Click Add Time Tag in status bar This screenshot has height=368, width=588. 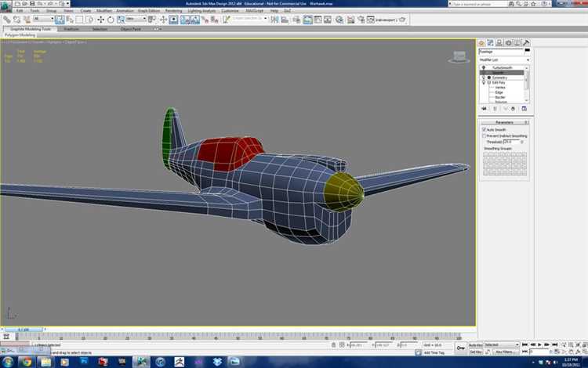(434, 352)
